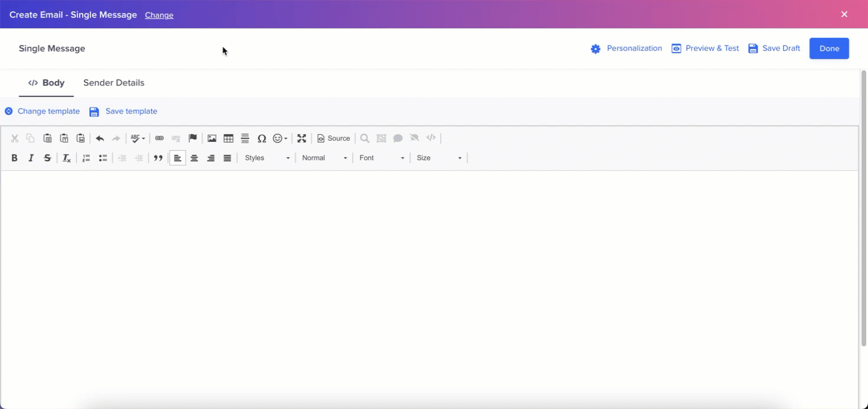Toggle block quote formatting

pos(158,158)
